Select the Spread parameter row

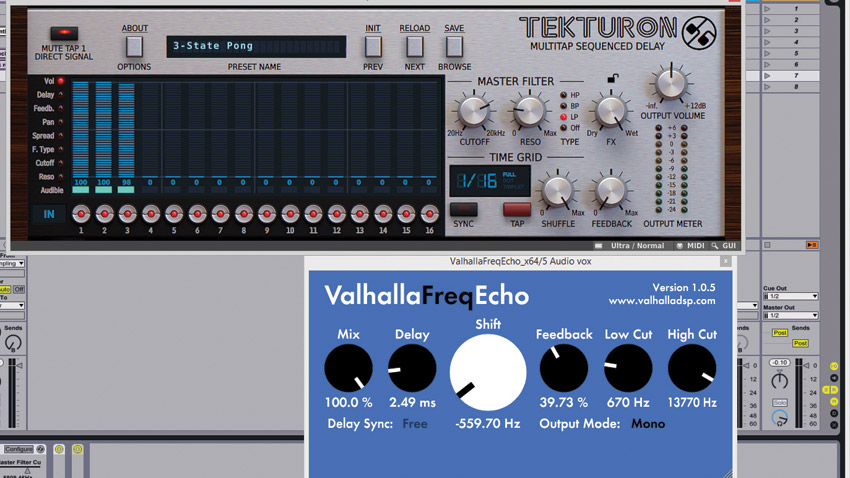(48, 135)
